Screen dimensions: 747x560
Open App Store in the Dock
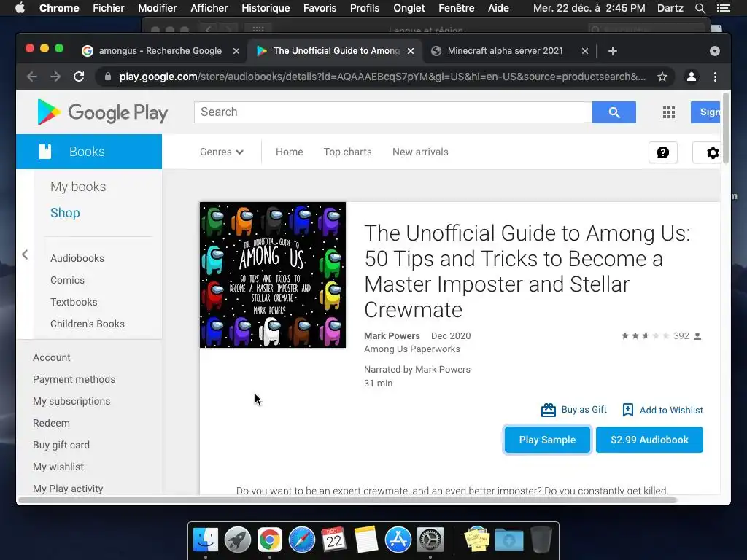point(398,540)
